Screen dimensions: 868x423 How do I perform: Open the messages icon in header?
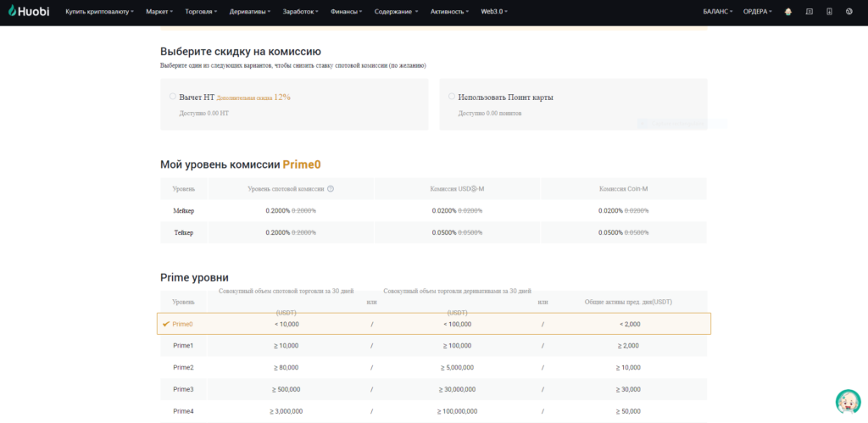pyautogui.click(x=809, y=12)
